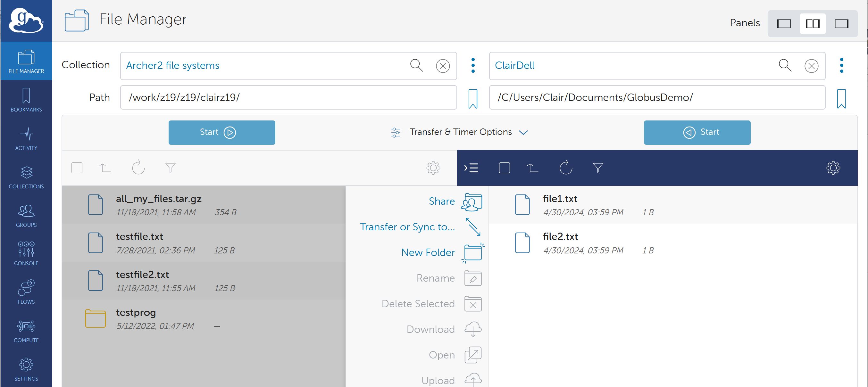Filter files in left panel
The width and height of the screenshot is (868, 387).
point(171,168)
